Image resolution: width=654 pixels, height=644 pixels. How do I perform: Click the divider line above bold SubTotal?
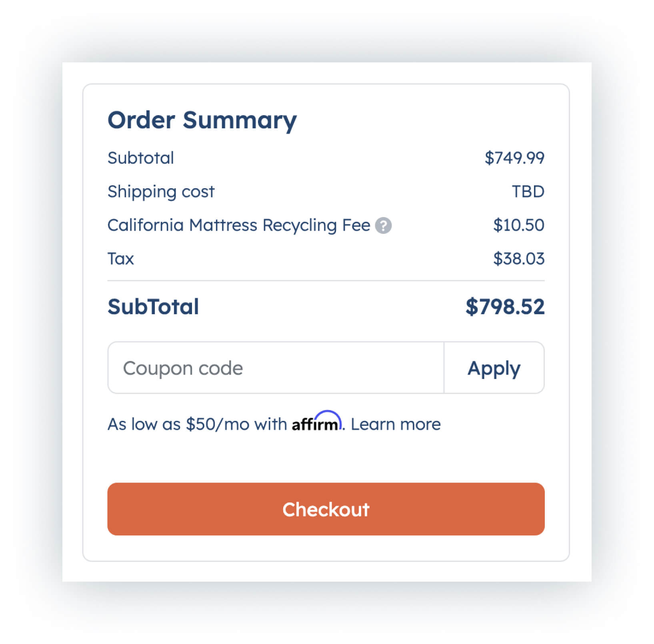[326, 281]
